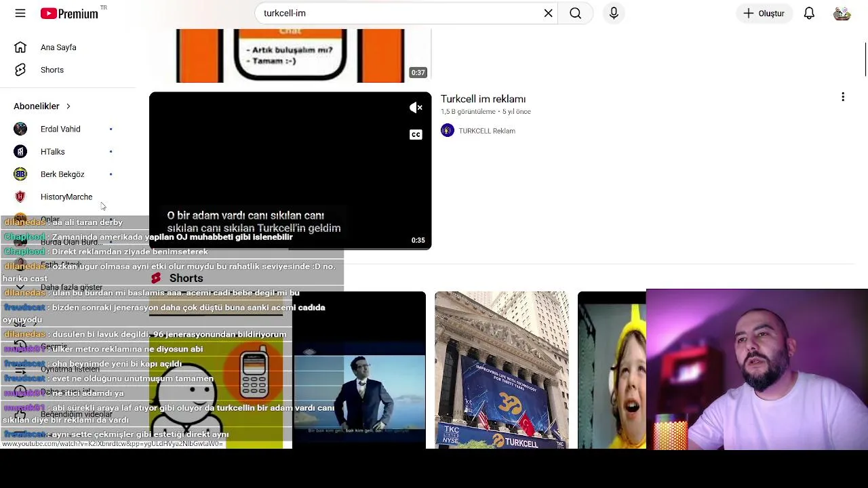Open the hamburger guide menu
This screenshot has width=868, height=488.
pyautogui.click(x=20, y=13)
